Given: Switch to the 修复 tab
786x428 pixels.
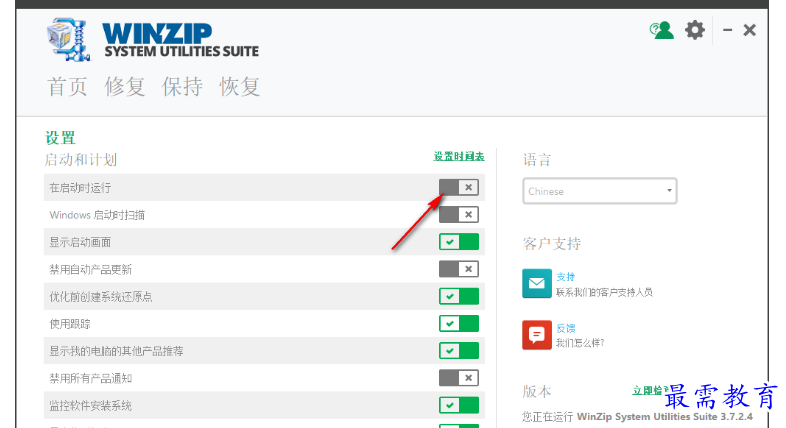Looking at the screenshot, I should point(124,87).
